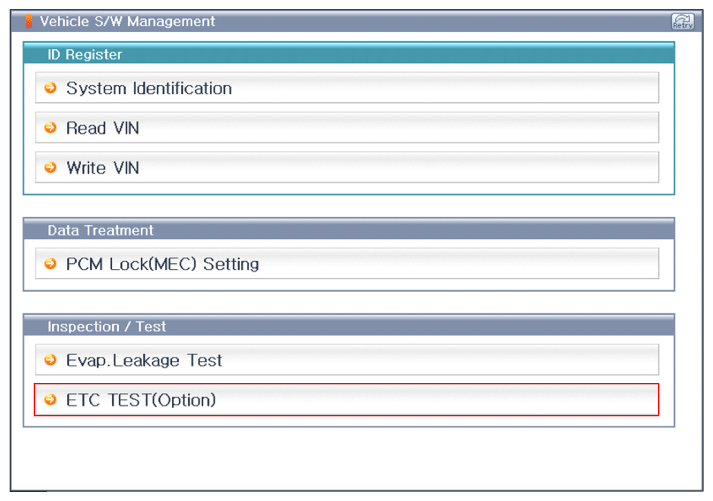Click the ID Register section header

tap(85, 54)
